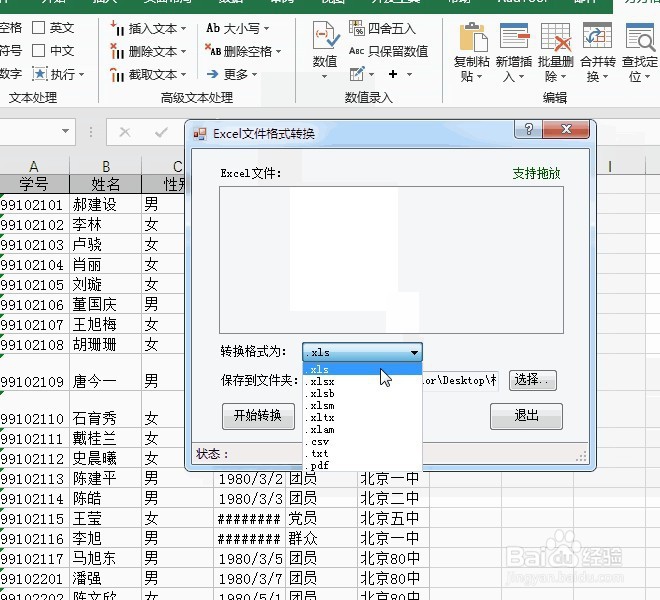Select the 北京五中 cell

coord(393,518)
